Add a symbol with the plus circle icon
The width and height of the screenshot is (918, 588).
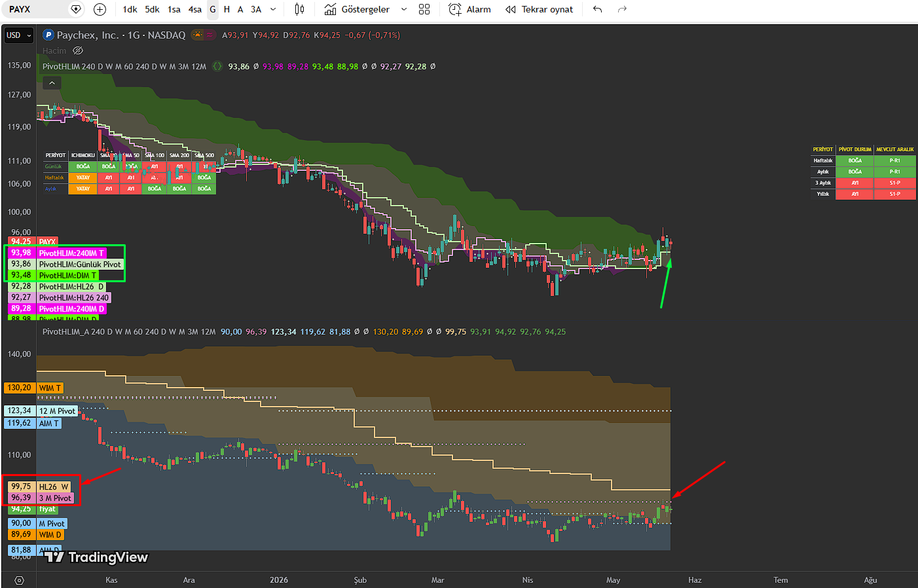100,9
